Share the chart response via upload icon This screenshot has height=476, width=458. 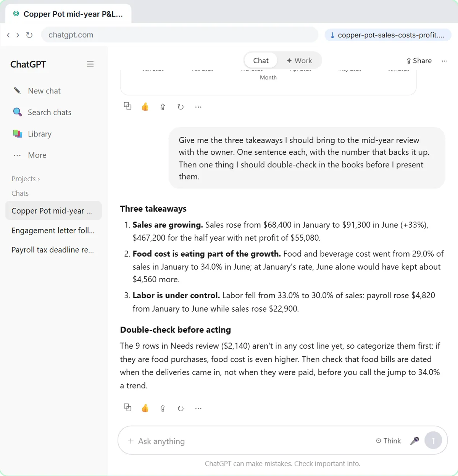pos(163,107)
